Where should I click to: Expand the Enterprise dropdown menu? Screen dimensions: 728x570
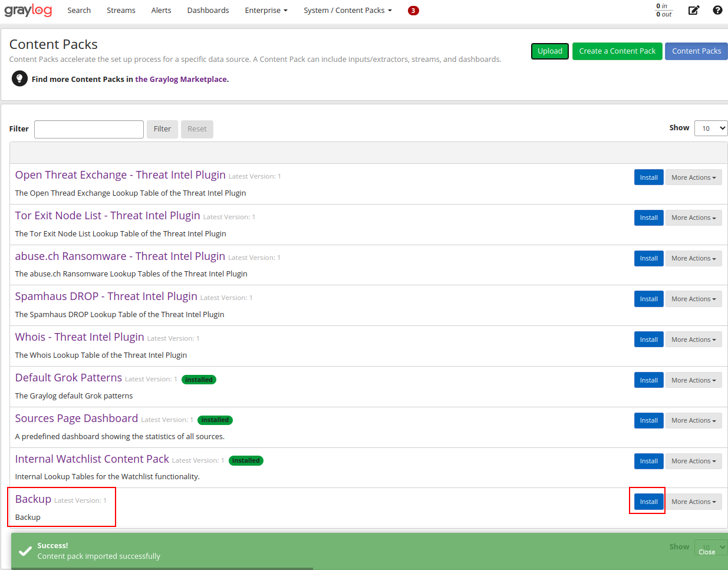point(266,11)
